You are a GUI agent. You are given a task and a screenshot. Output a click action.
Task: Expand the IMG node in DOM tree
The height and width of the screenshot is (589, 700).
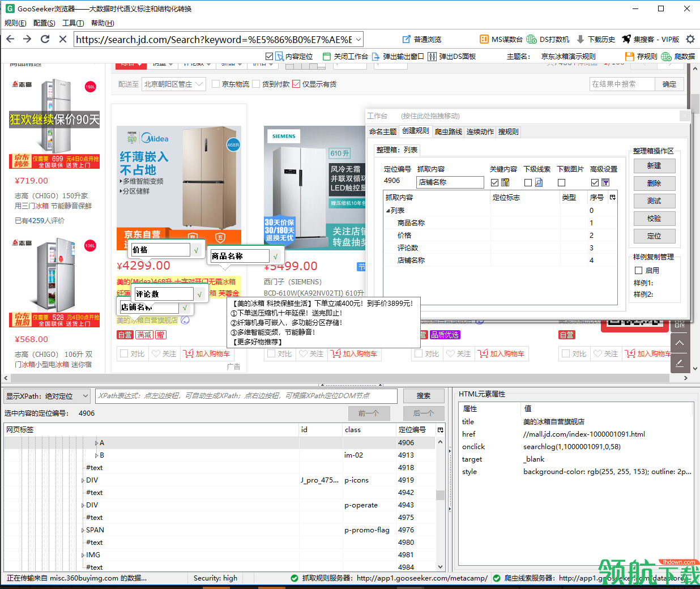pos(83,555)
